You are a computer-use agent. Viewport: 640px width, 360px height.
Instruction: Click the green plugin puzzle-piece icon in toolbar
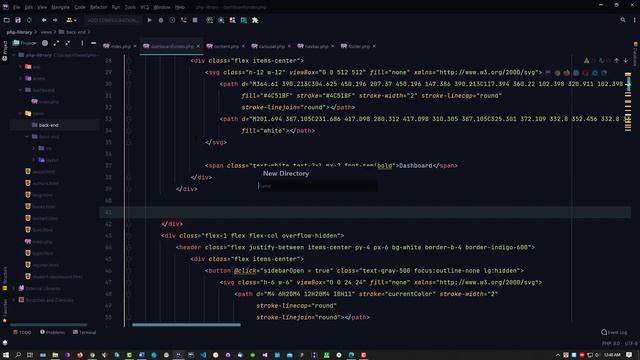pos(255,20)
